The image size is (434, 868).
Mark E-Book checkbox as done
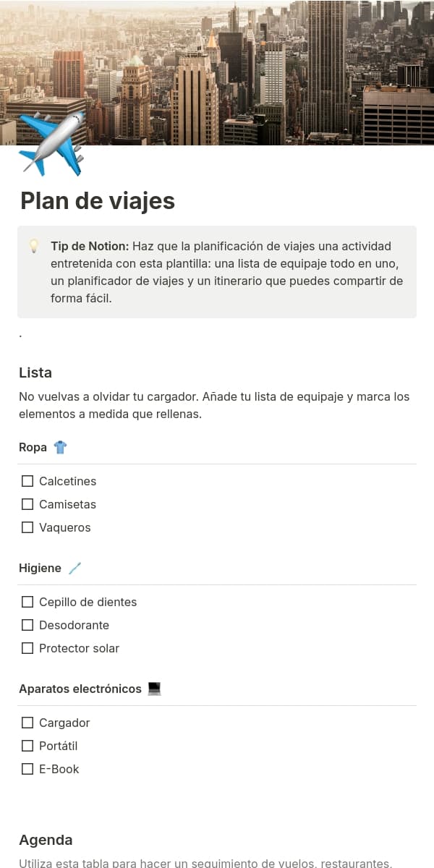tap(27, 769)
